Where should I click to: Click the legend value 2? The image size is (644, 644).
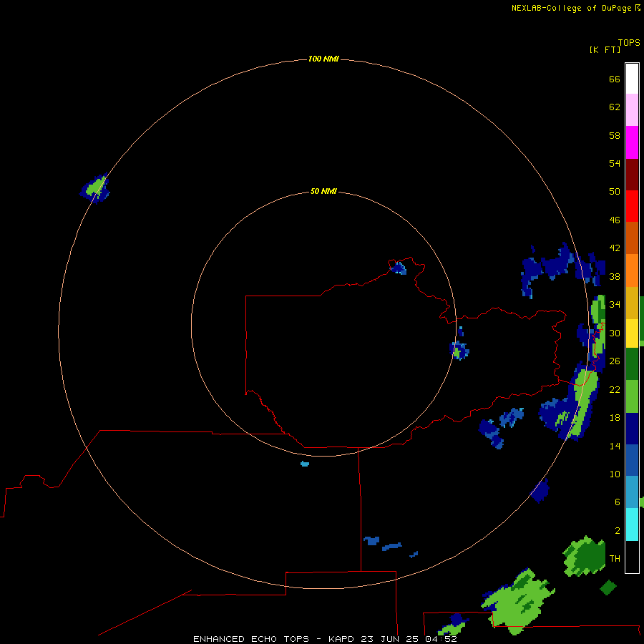coord(617,530)
